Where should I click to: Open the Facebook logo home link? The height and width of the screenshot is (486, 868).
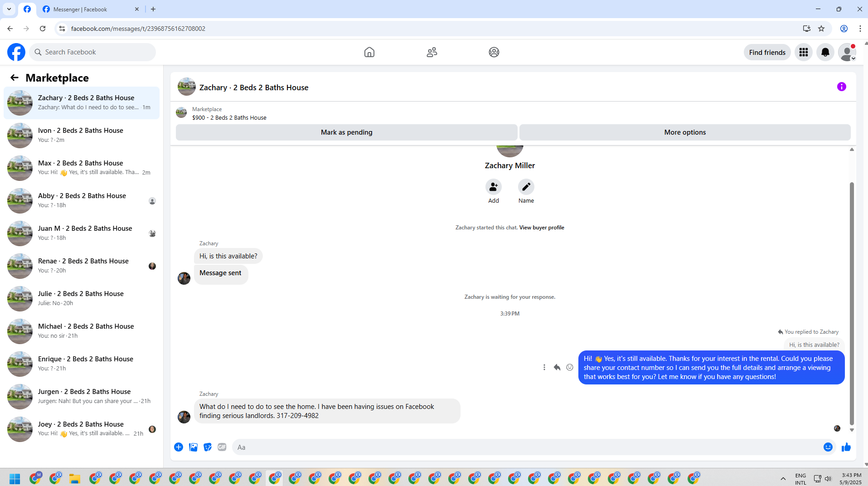point(16,52)
